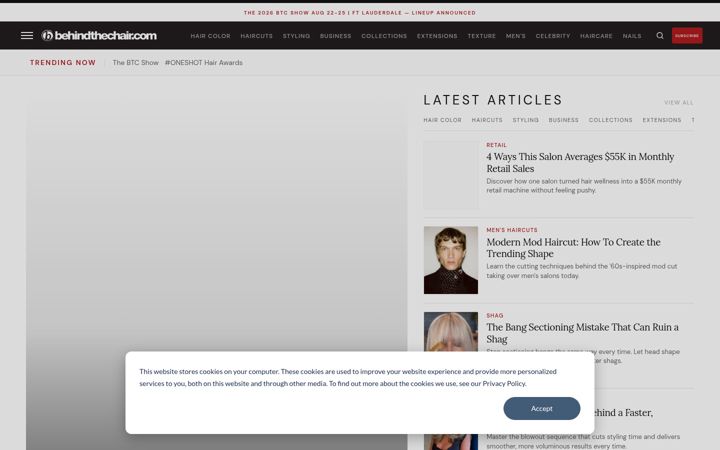Click the red Subscribe button

click(x=687, y=35)
